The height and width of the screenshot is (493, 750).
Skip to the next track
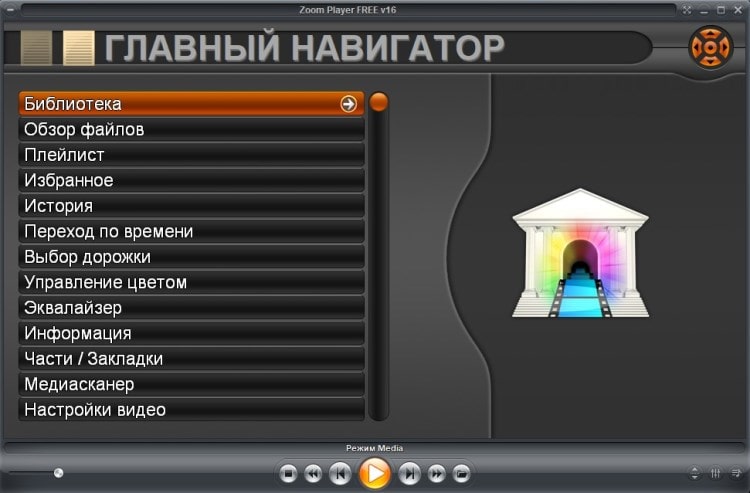(409, 474)
